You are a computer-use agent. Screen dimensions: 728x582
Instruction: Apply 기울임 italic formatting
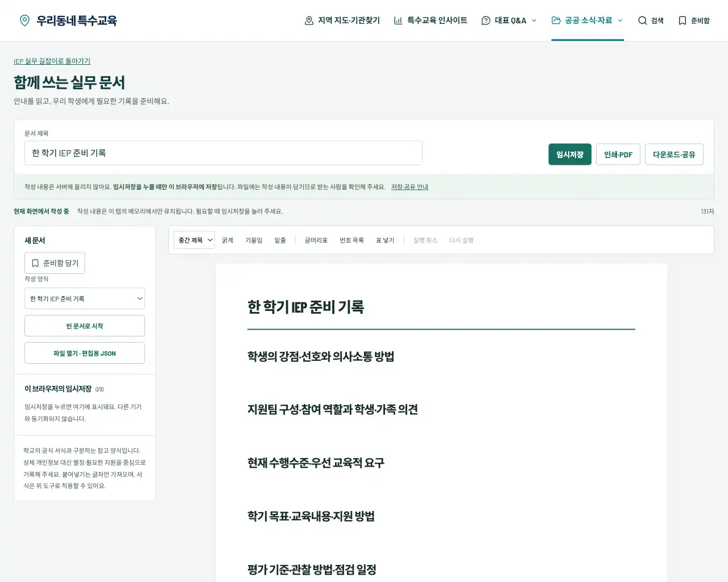tap(254, 240)
